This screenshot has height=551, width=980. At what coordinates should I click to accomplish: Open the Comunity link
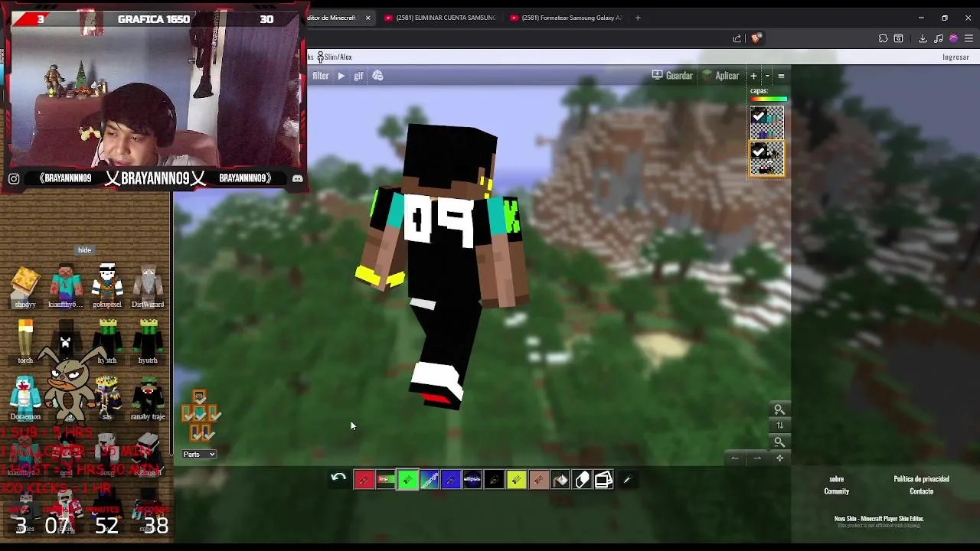[x=836, y=491]
